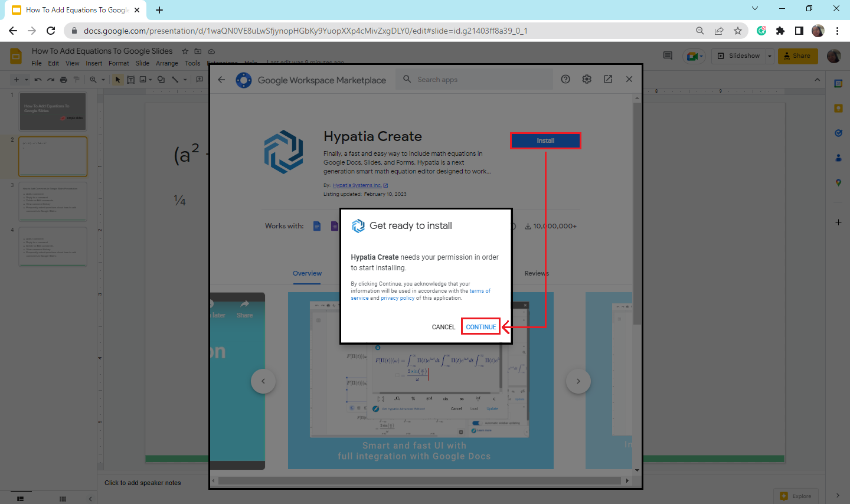The image size is (850, 504).
Task: Select slide 3 thumbnail
Action: coord(53,202)
